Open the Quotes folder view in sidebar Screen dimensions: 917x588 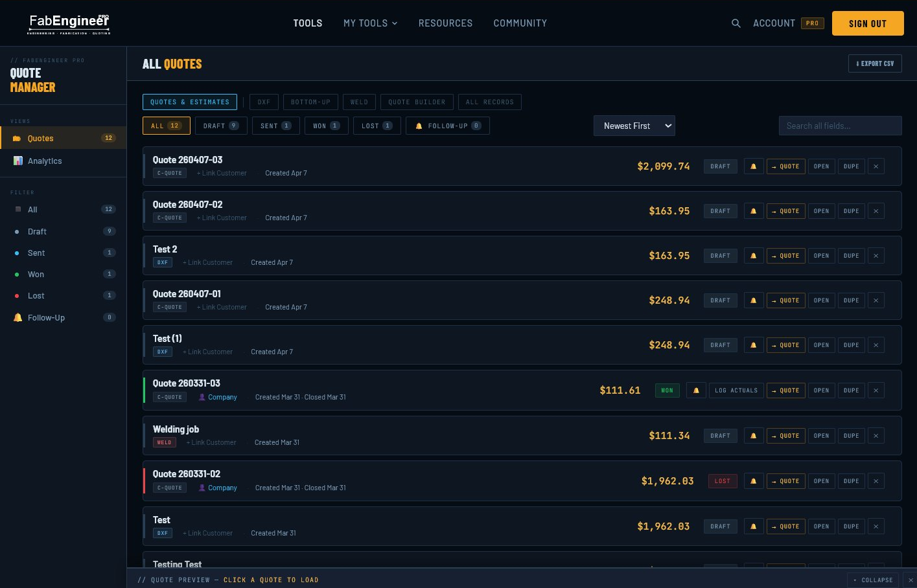pos(40,138)
